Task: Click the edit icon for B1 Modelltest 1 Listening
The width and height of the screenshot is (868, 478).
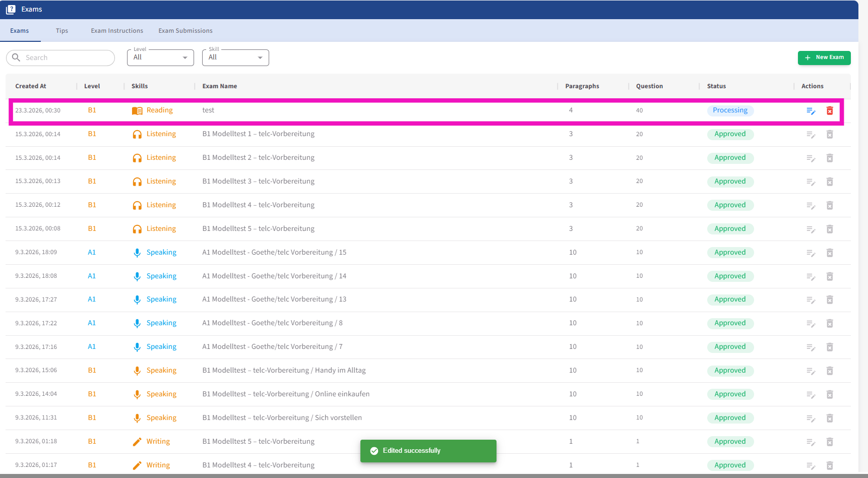Action: (811, 135)
